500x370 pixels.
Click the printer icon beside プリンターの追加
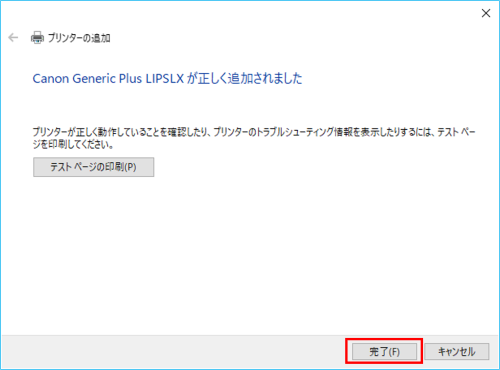[x=37, y=38]
